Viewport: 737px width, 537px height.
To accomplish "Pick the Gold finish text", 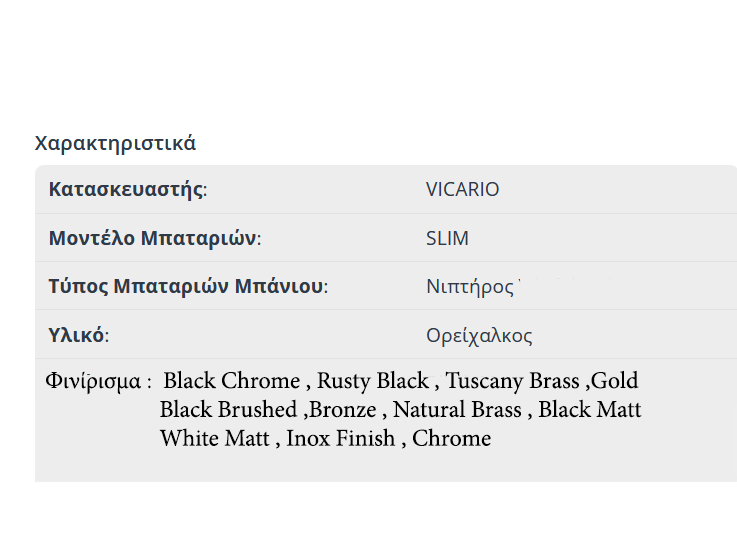I will tap(615, 381).
